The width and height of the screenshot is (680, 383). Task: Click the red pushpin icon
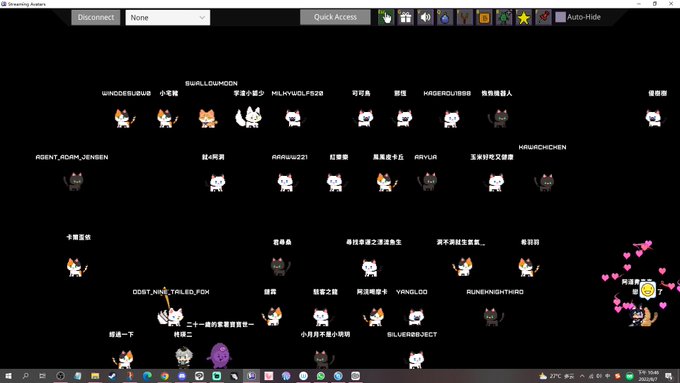pos(543,17)
